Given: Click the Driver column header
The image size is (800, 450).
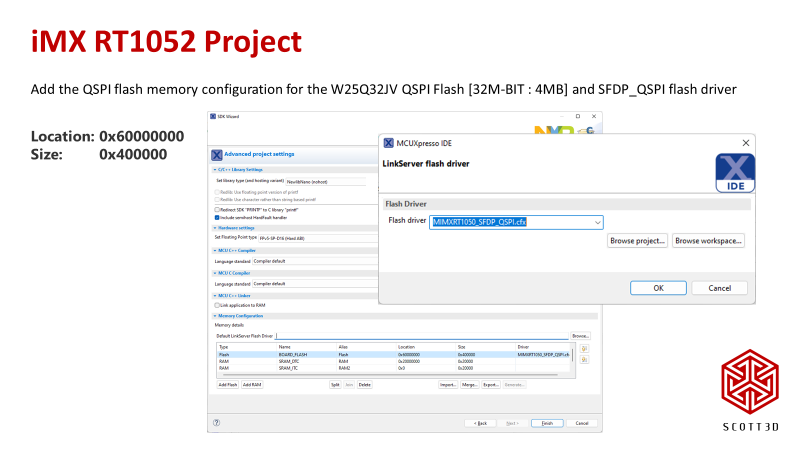Looking at the screenshot, I should [523, 347].
